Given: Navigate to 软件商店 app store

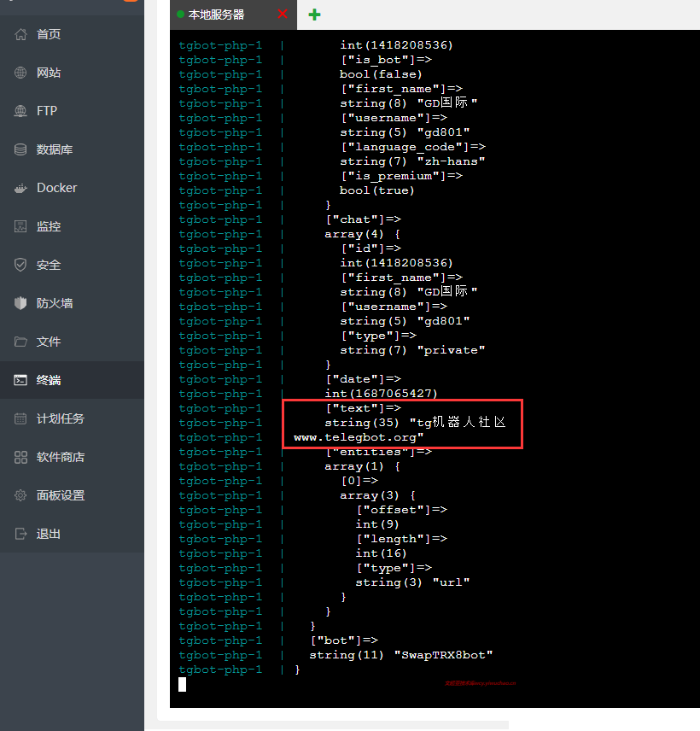Looking at the screenshot, I should point(60,457).
